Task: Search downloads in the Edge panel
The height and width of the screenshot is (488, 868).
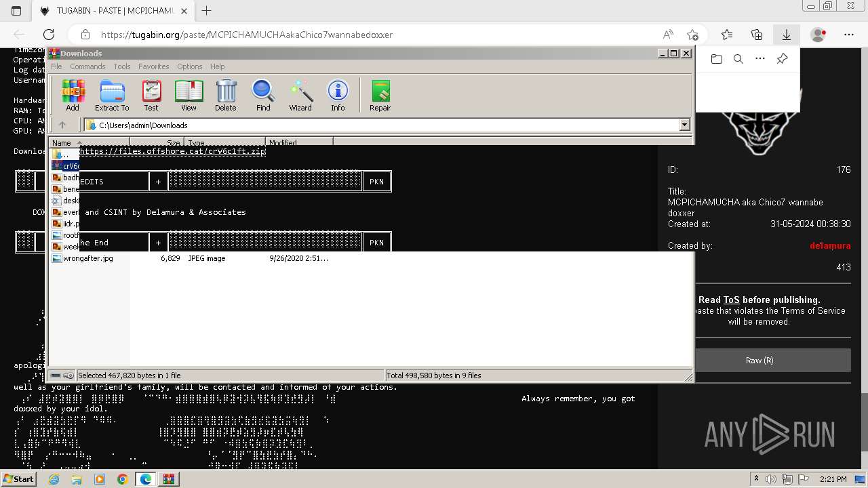Action: [738, 59]
